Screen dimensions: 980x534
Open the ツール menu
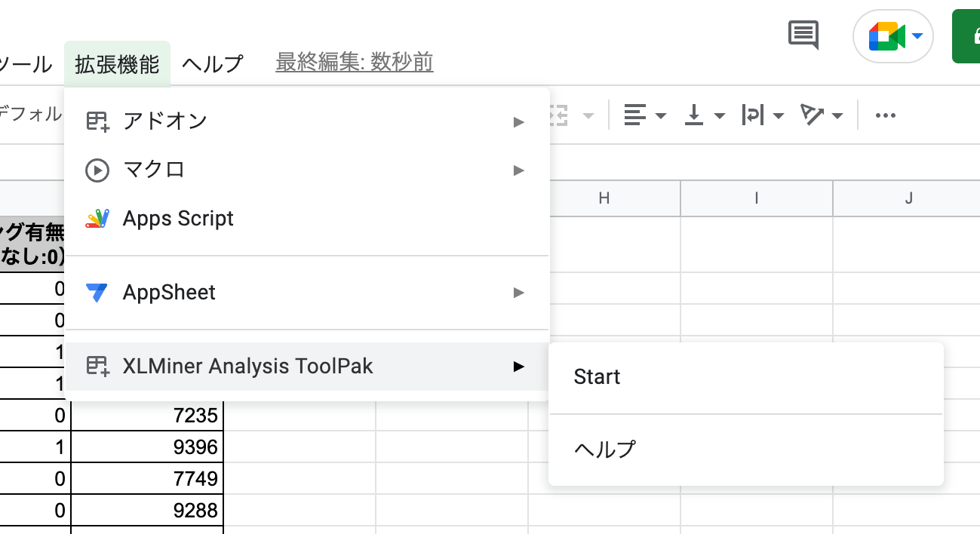(x=26, y=64)
